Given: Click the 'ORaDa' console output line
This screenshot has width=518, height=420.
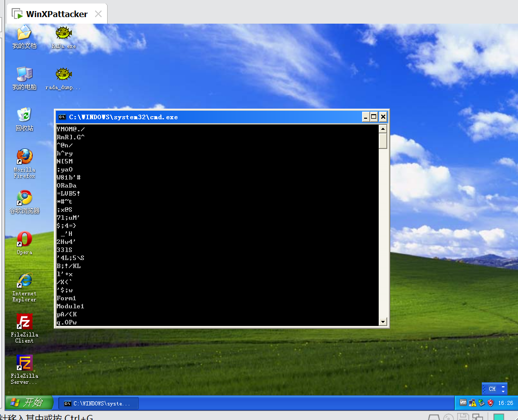Looking at the screenshot, I should pyautogui.click(x=66, y=186).
